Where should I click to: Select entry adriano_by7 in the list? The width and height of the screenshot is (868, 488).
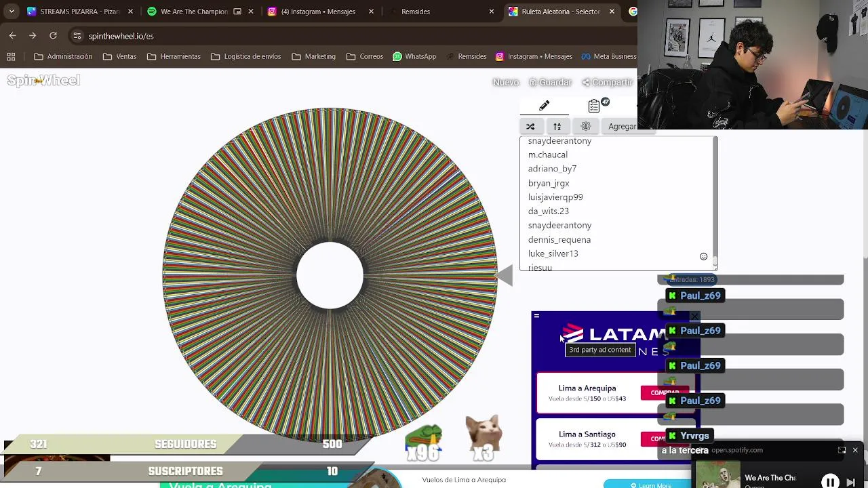552,169
